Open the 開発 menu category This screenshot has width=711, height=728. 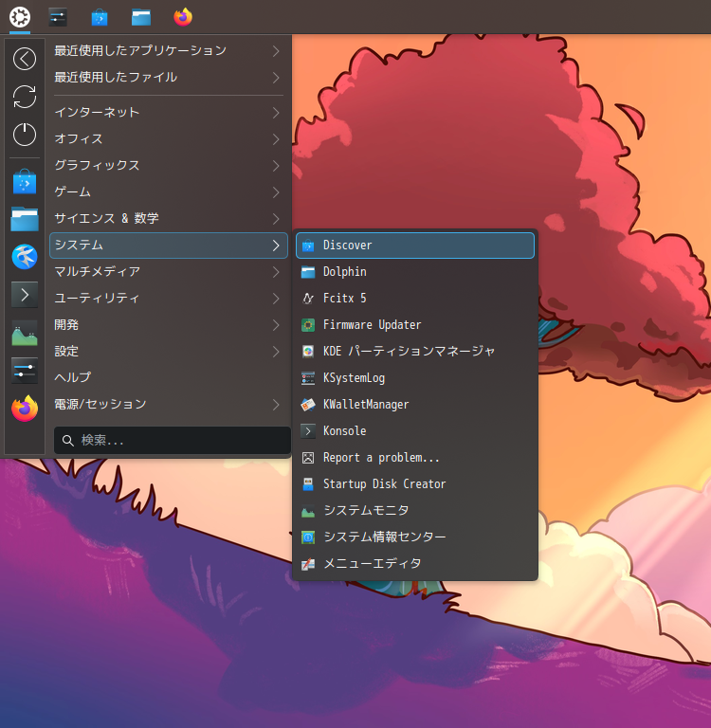(169, 325)
